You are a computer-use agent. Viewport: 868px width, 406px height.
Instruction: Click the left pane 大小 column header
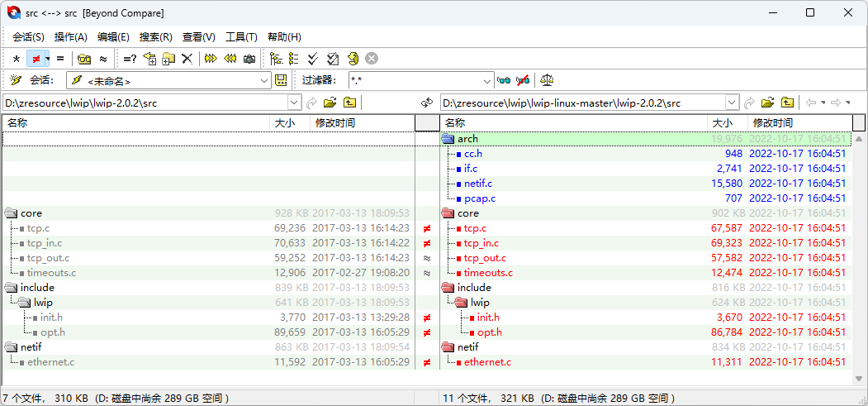click(x=290, y=123)
